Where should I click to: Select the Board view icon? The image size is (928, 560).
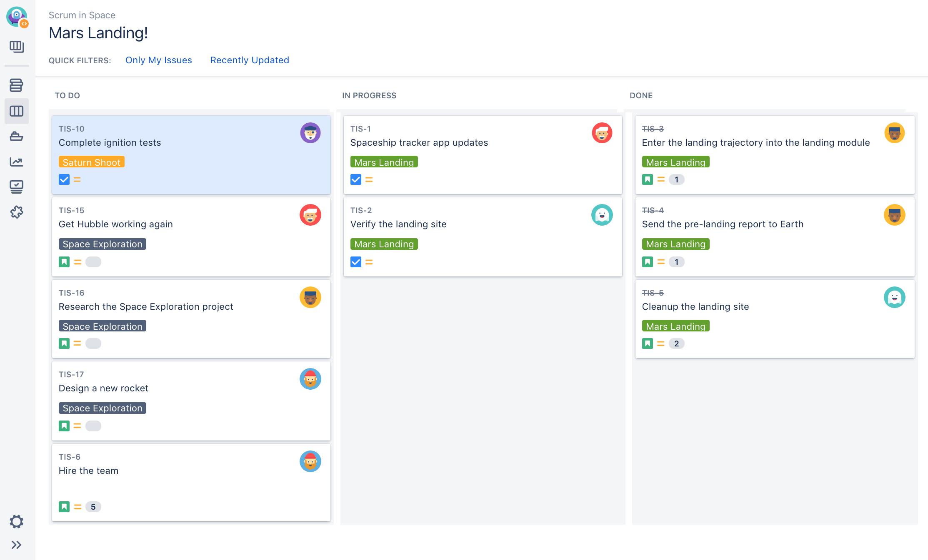(x=18, y=111)
